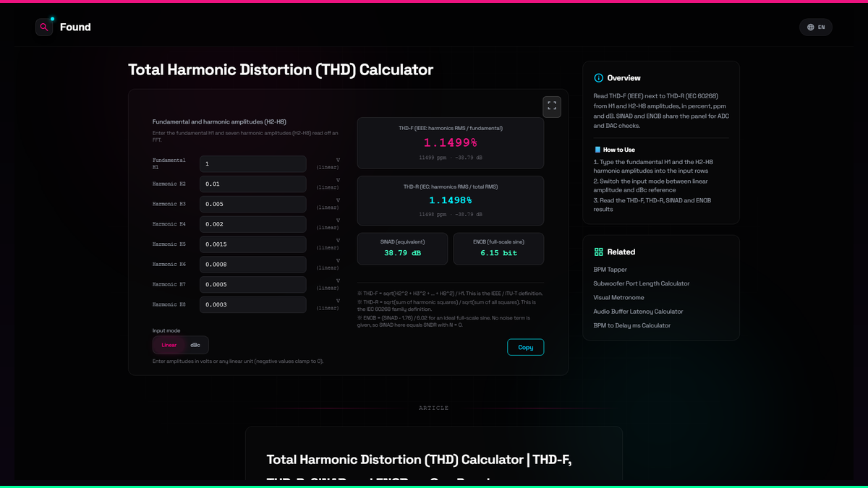Click the Found site name
Image resolution: width=868 pixels, height=488 pixels.
point(75,27)
